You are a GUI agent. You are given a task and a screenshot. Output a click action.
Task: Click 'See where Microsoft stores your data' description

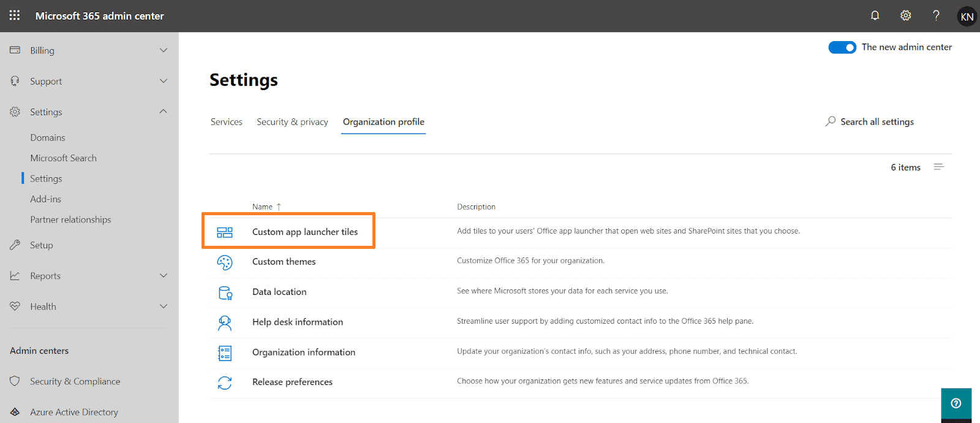[x=562, y=291]
